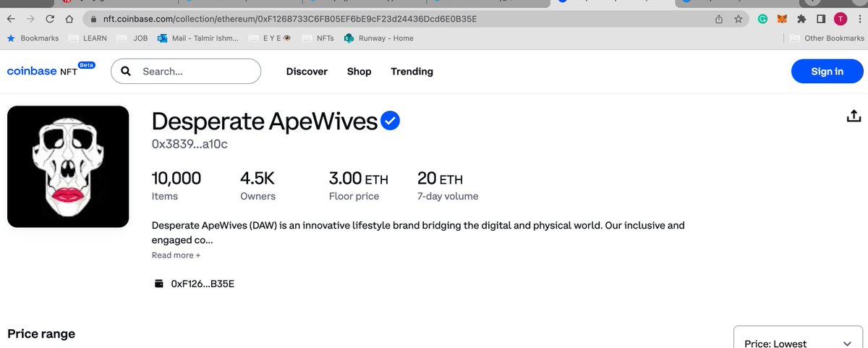868x348 pixels.
Task: Click the Coinbase NFT logo
Action: 51,70
